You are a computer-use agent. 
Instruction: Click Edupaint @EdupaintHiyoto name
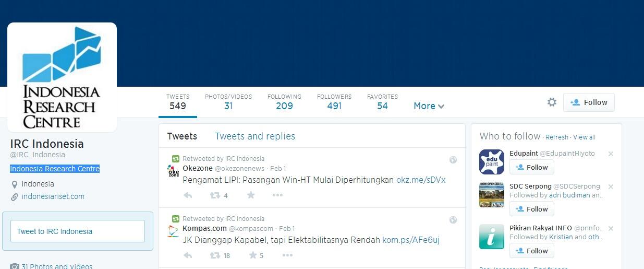pyautogui.click(x=552, y=154)
